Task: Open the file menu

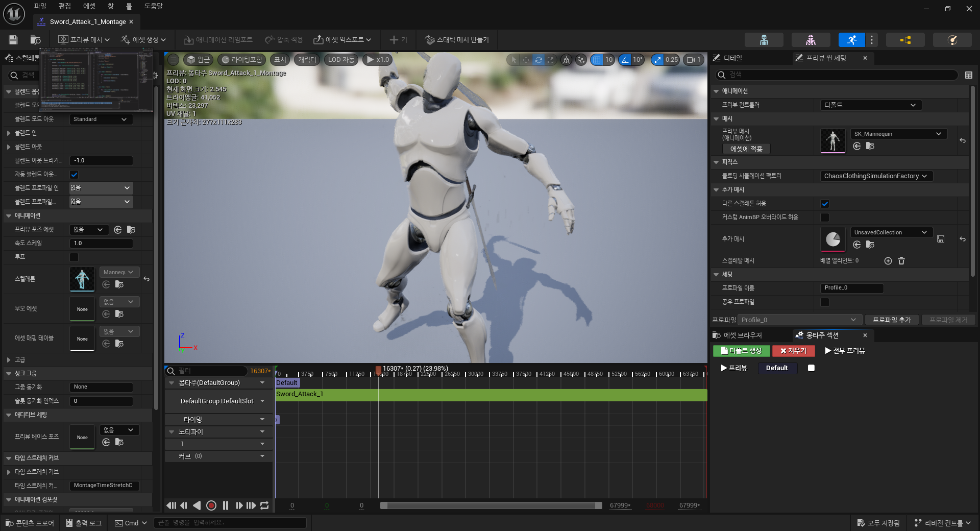Action: click(40, 6)
